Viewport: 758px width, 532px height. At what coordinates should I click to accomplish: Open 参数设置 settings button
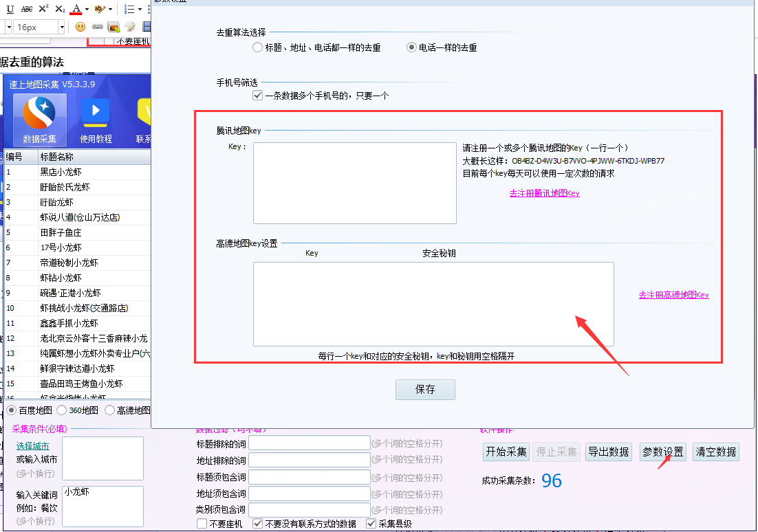pyautogui.click(x=663, y=452)
